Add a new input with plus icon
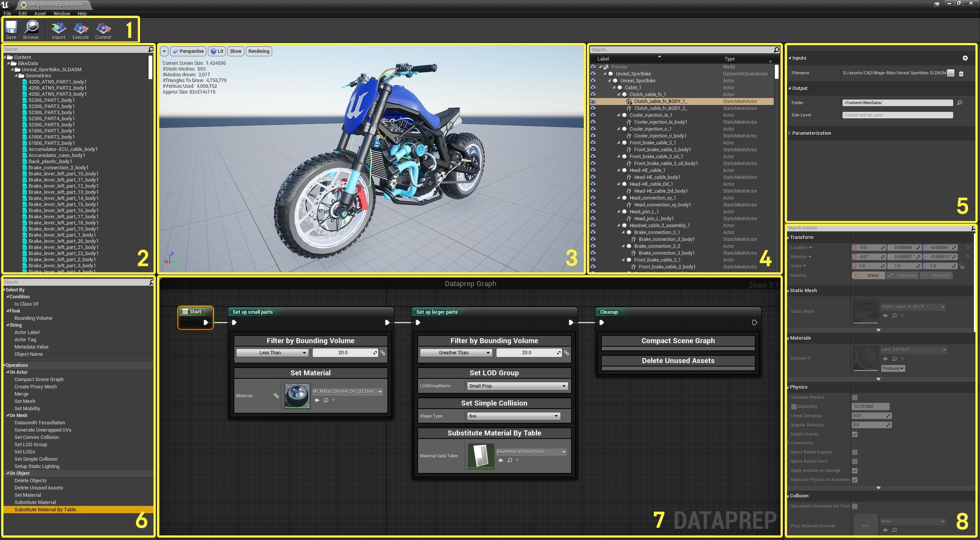980x540 pixels. click(x=965, y=58)
